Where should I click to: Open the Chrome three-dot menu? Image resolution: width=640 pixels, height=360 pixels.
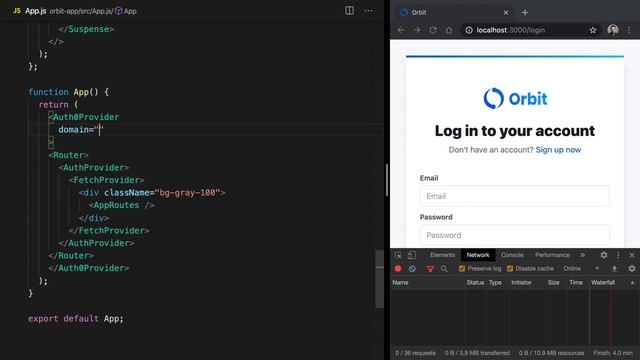tap(629, 30)
